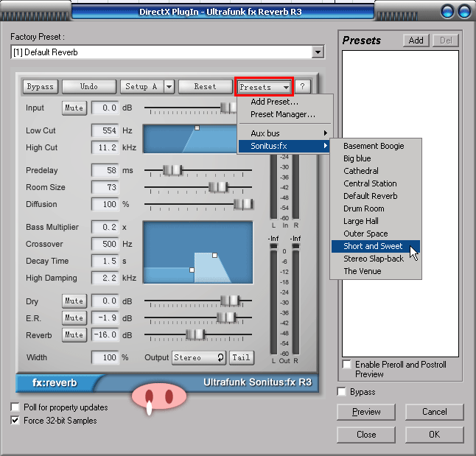Click the Low Cut 554 Hz field

click(x=105, y=130)
